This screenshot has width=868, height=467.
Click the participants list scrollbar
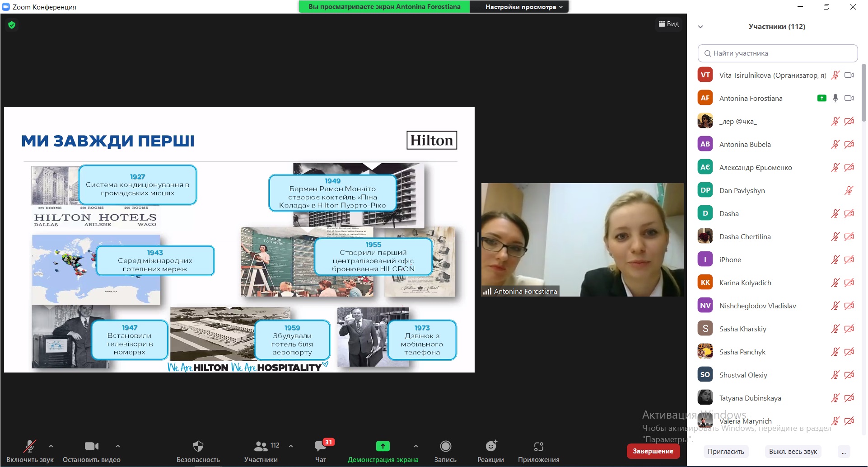coord(864,93)
